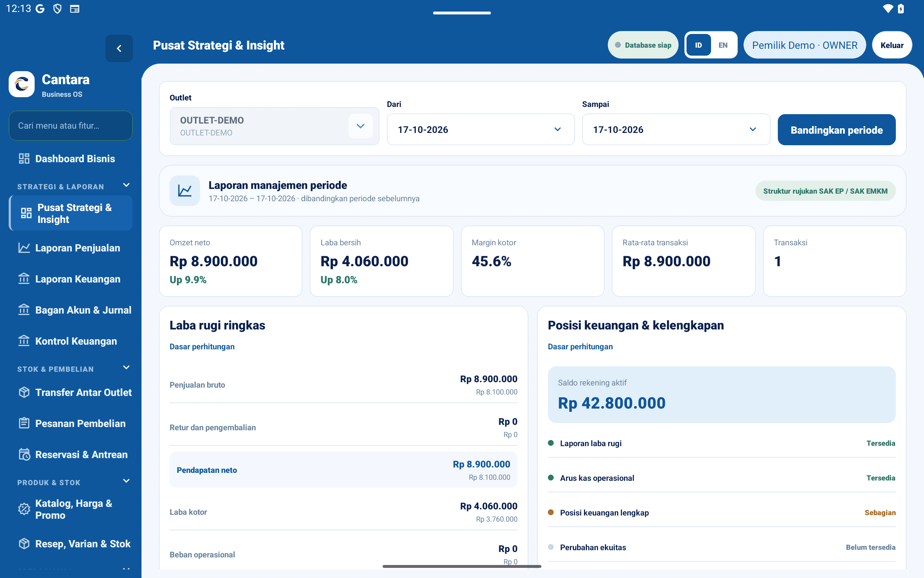
Task: Click the Wi-Fi status icon
Action: pos(888,9)
